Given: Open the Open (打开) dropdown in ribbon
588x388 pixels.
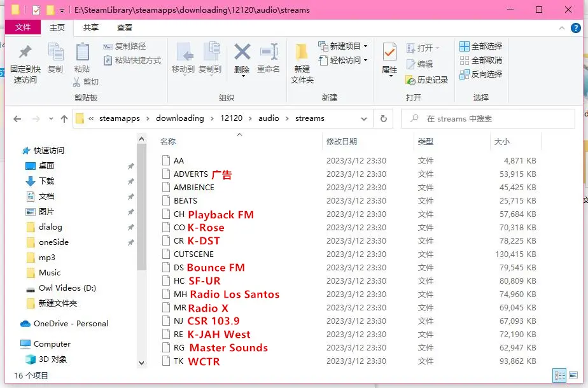Looking at the screenshot, I should [423, 48].
